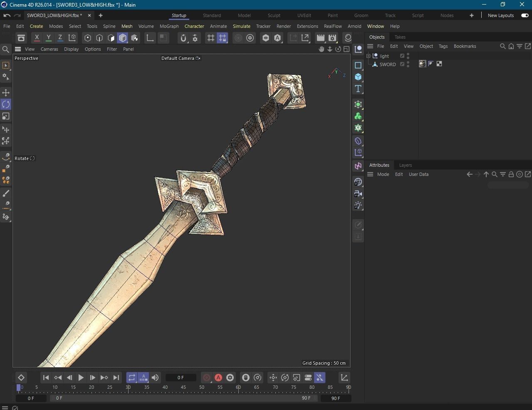Toggle loop playback button
532x410 pixels.
(131, 378)
